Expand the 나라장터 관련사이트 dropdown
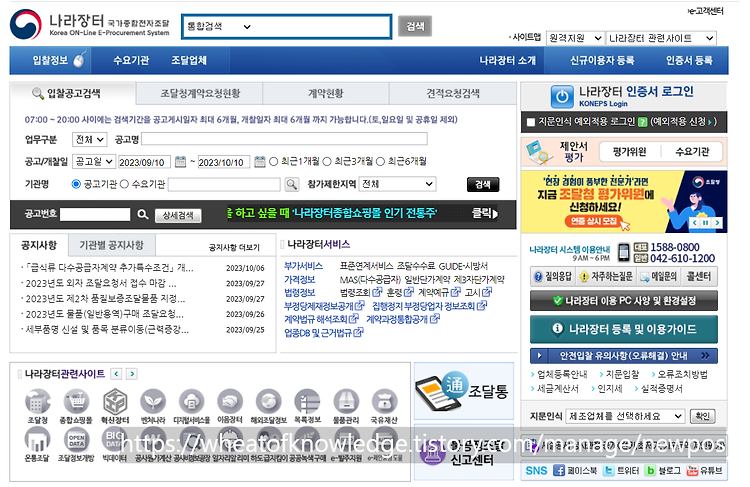750x487 pixels. point(661,38)
